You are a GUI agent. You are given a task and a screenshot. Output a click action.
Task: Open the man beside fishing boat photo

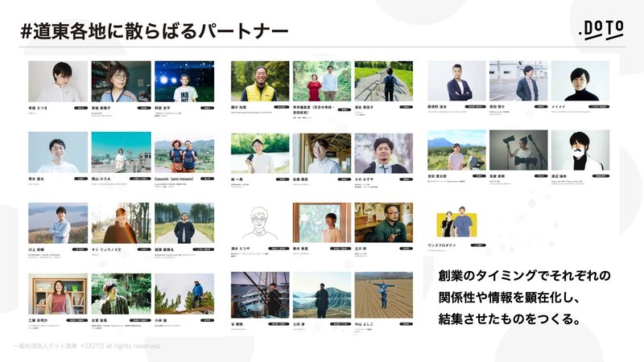[260, 295]
